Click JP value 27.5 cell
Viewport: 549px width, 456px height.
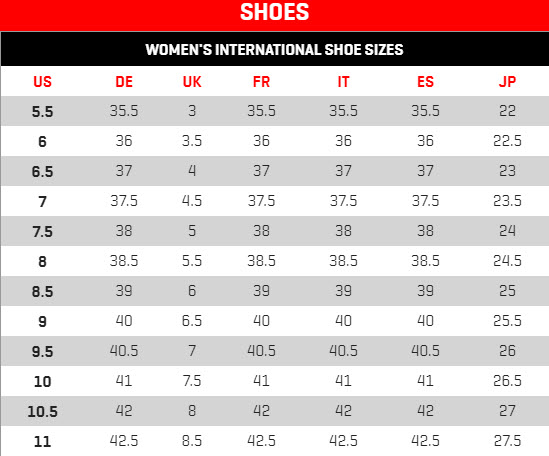click(507, 440)
